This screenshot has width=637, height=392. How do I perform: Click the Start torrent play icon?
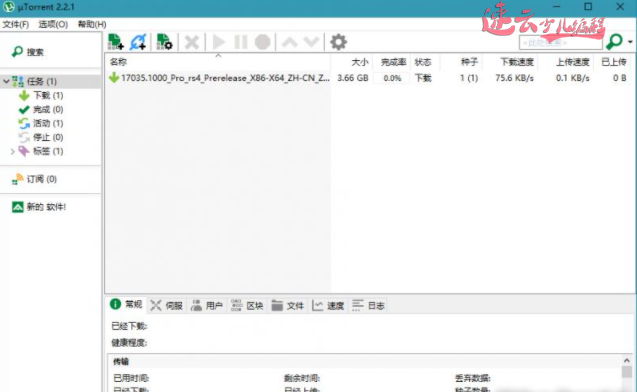(x=219, y=42)
